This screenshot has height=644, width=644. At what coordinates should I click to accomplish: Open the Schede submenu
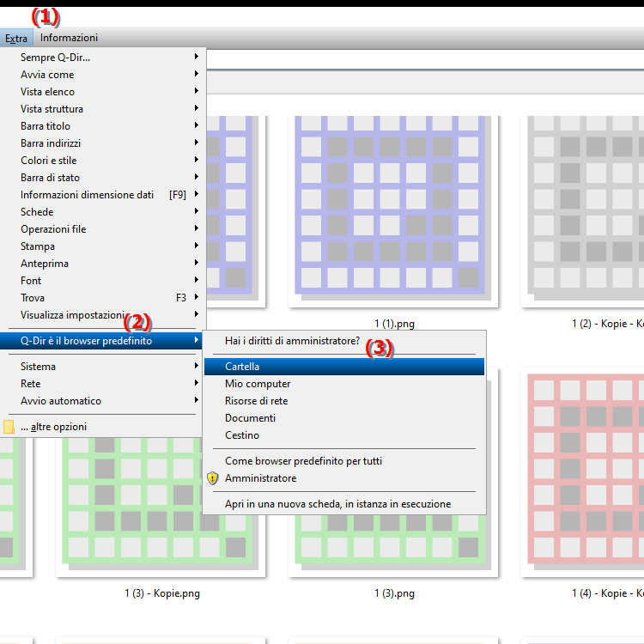tap(101, 212)
